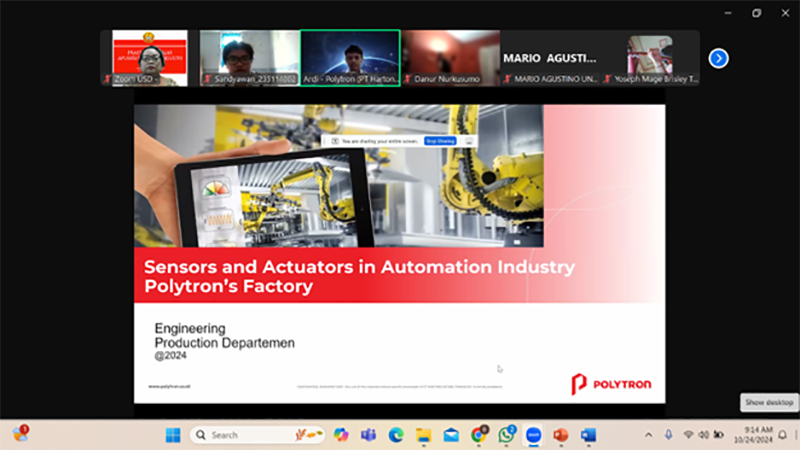Open Microsoft Teams from taskbar
The image size is (800, 450).
tap(368, 435)
